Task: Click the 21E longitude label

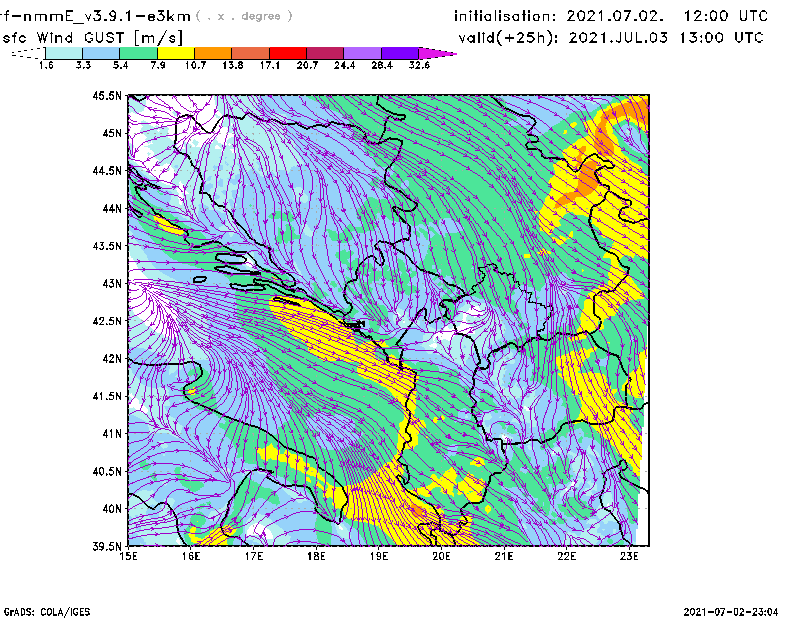Action: click(x=504, y=556)
